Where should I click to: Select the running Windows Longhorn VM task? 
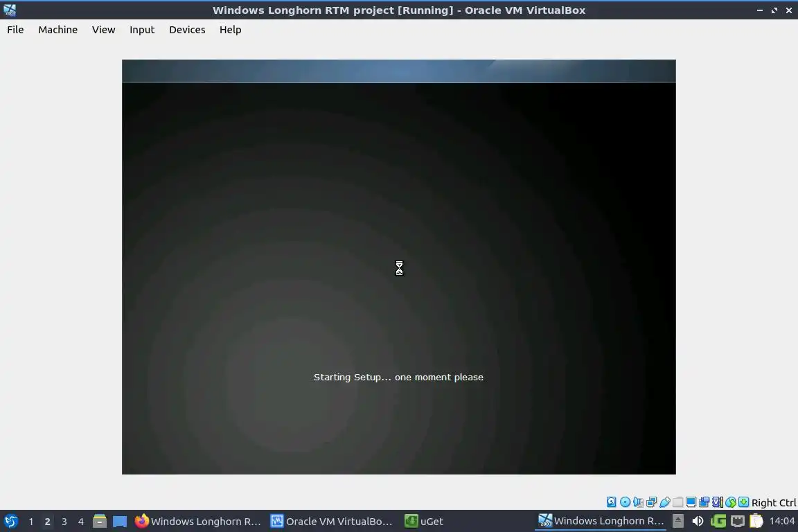pos(601,521)
